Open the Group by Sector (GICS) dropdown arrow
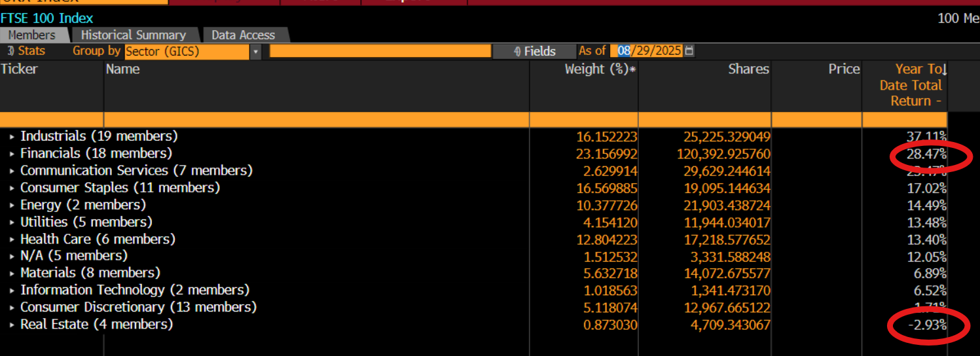Screen dimensions: 980x356 pos(255,52)
